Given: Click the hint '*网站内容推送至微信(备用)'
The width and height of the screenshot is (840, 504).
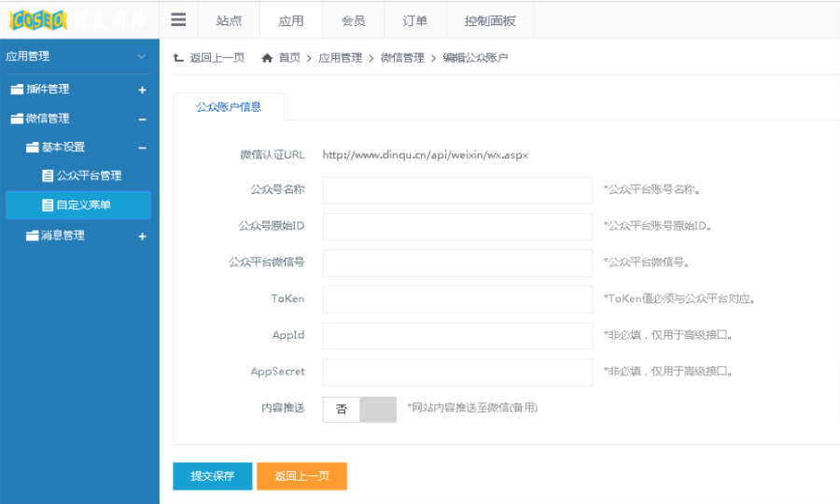Looking at the screenshot, I should [x=472, y=408].
